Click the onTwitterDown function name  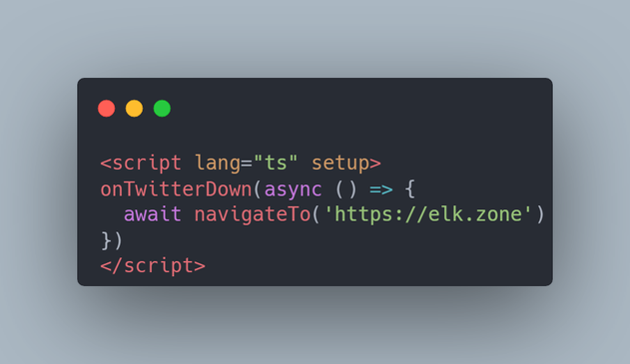coord(176,189)
